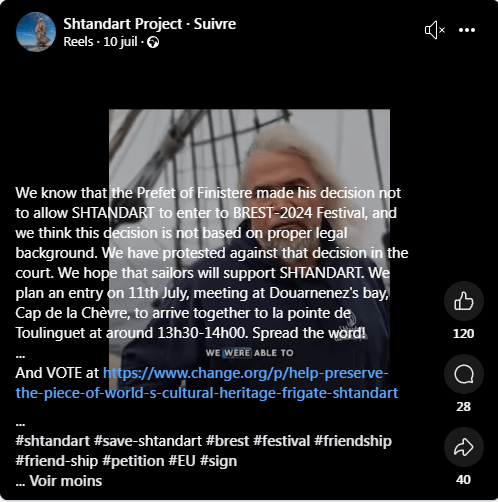The image size is (498, 502).
Task: Open the three-dots more options menu
Action: [467, 30]
